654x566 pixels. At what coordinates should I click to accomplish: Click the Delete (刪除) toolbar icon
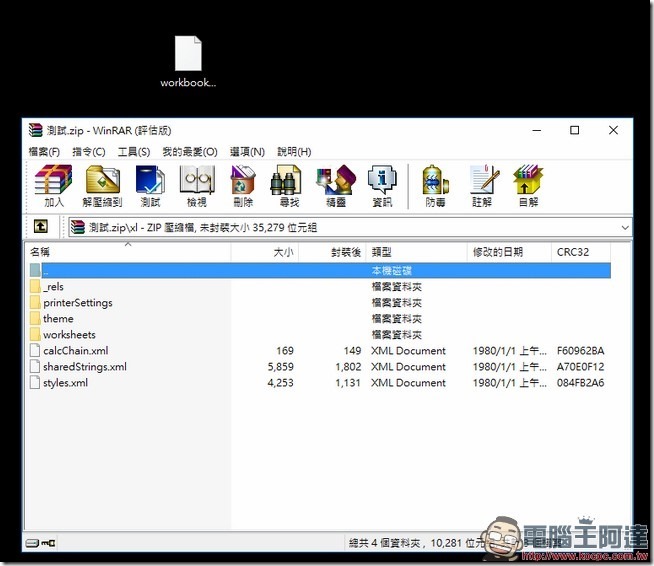[243, 186]
